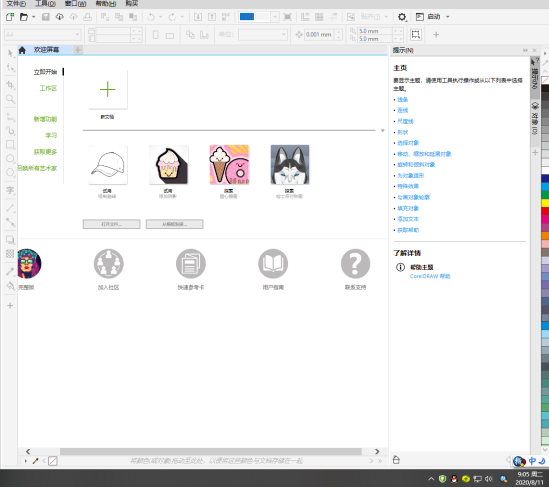Click the cloud download icon

(x=60, y=17)
